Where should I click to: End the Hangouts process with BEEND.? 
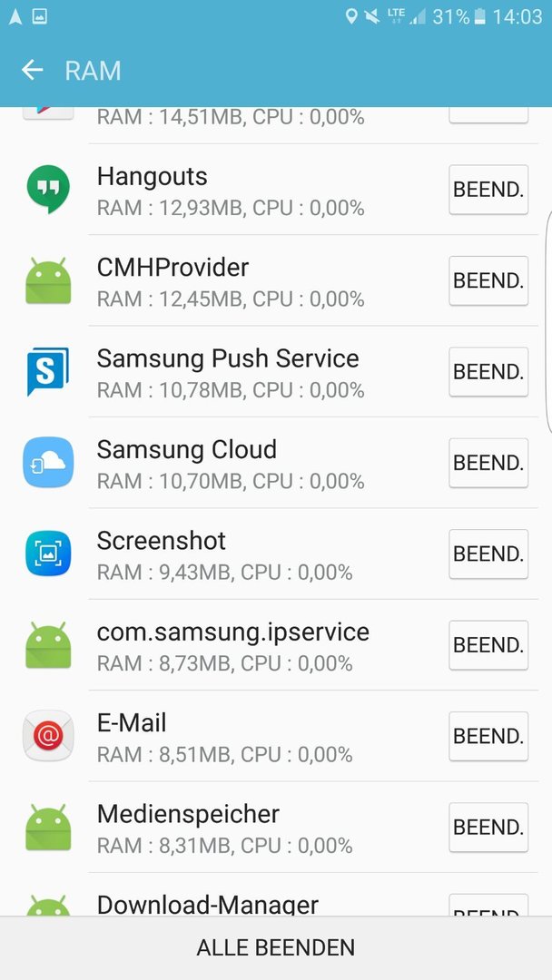[x=488, y=190]
